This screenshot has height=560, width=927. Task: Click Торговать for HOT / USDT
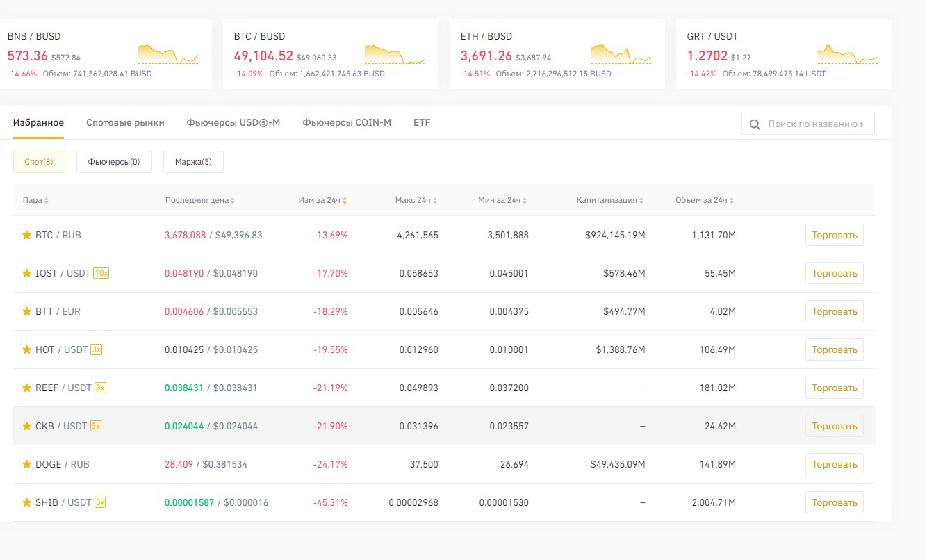point(835,349)
